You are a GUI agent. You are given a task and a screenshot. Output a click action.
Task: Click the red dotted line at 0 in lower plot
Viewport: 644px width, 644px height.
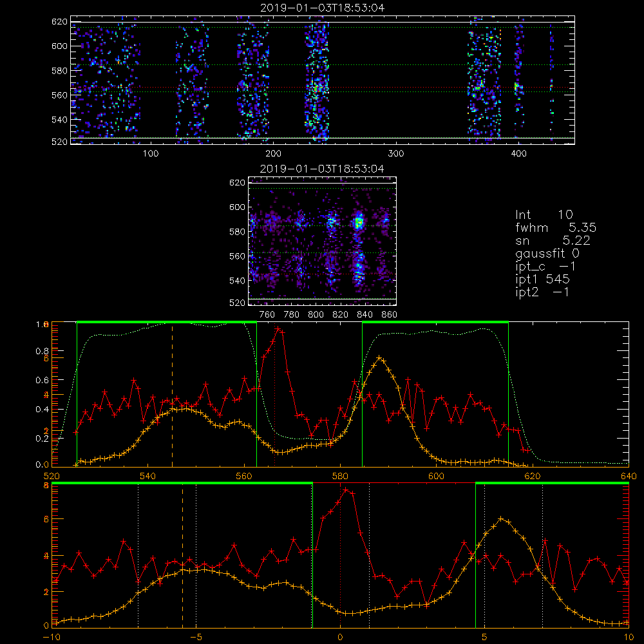click(340, 555)
